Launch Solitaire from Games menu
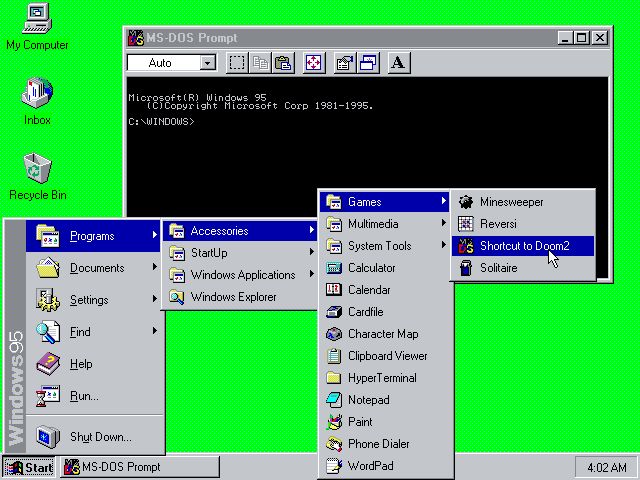The height and width of the screenshot is (480, 640). coord(523,268)
